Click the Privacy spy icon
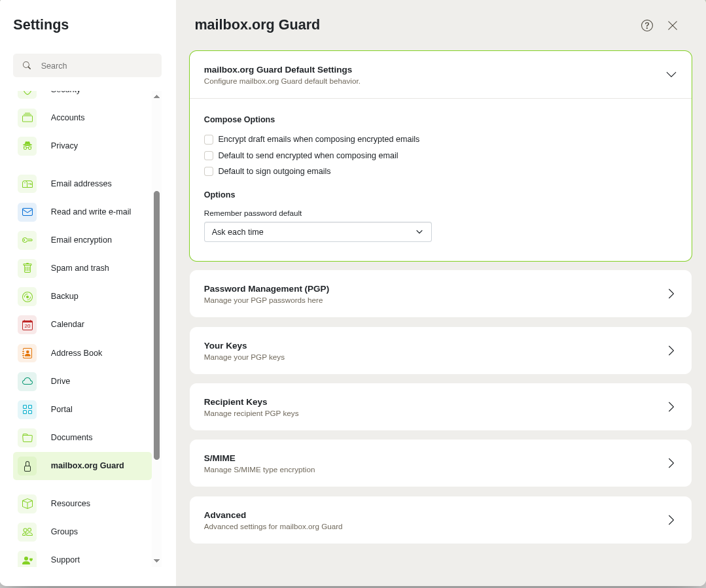The width and height of the screenshot is (706, 588). tap(27, 146)
